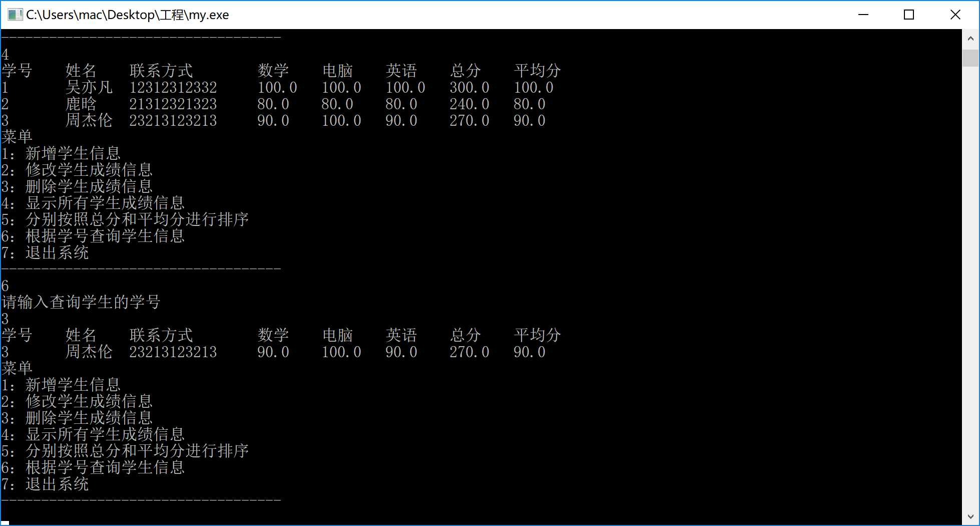Click first menu line 2: 修改学生成绩信息
The image size is (980, 526).
pyautogui.click(x=77, y=170)
